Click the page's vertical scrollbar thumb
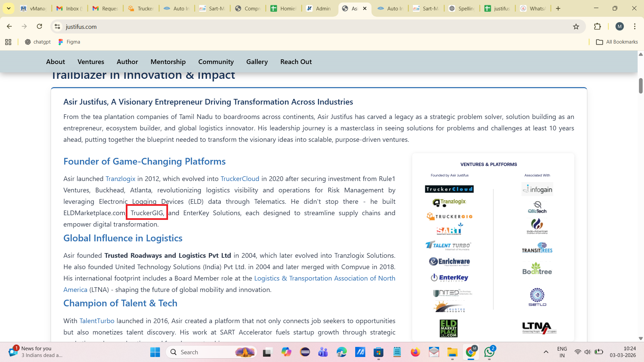 [641, 86]
